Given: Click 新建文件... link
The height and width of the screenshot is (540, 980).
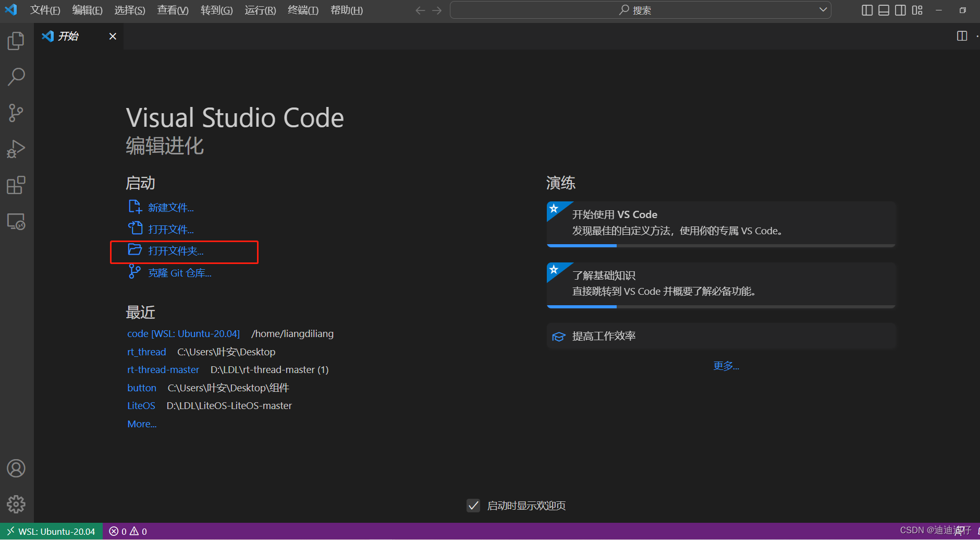Looking at the screenshot, I should 171,208.
